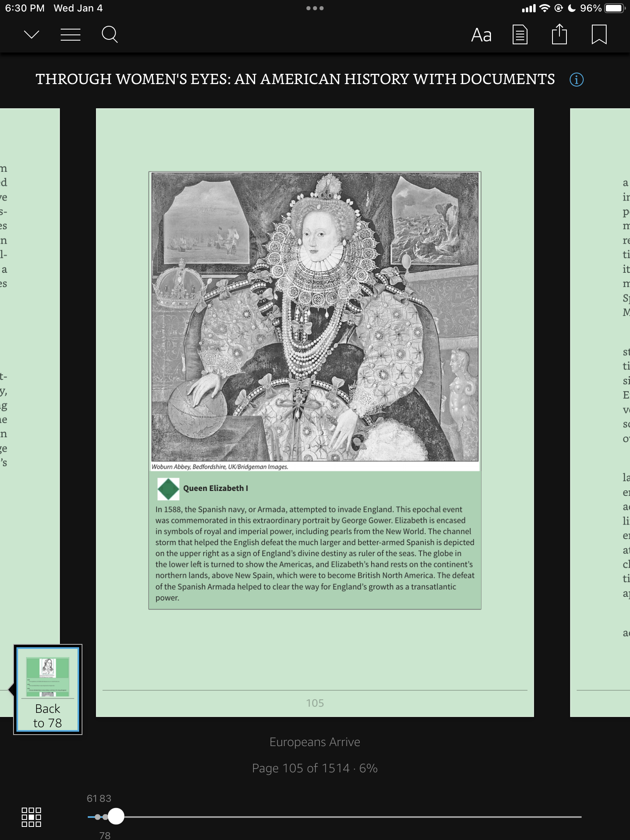The image size is (630, 840).
Task: Tap the page 78 marker on the slider
Action: tap(105, 817)
